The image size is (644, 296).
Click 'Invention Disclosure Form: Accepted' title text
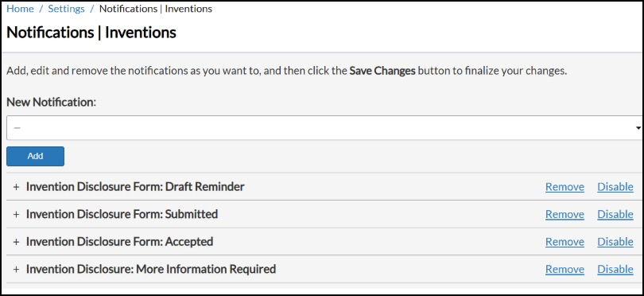(x=119, y=242)
